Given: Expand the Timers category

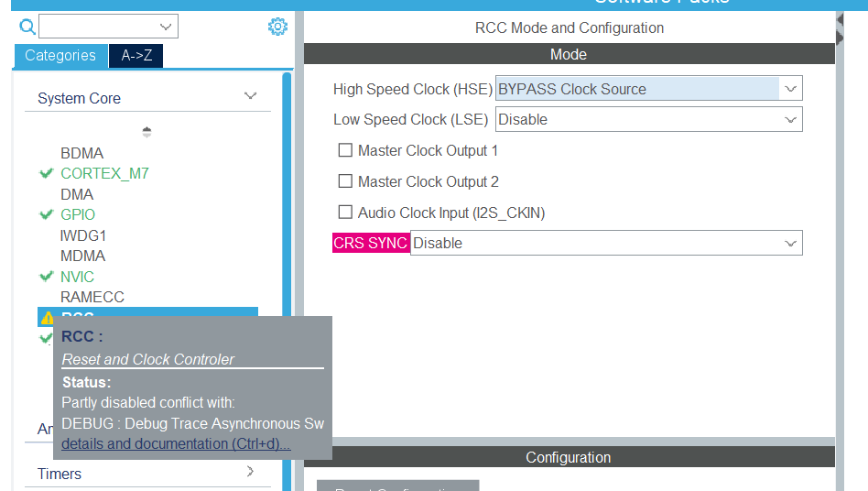Looking at the screenshot, I should point(250,473).
